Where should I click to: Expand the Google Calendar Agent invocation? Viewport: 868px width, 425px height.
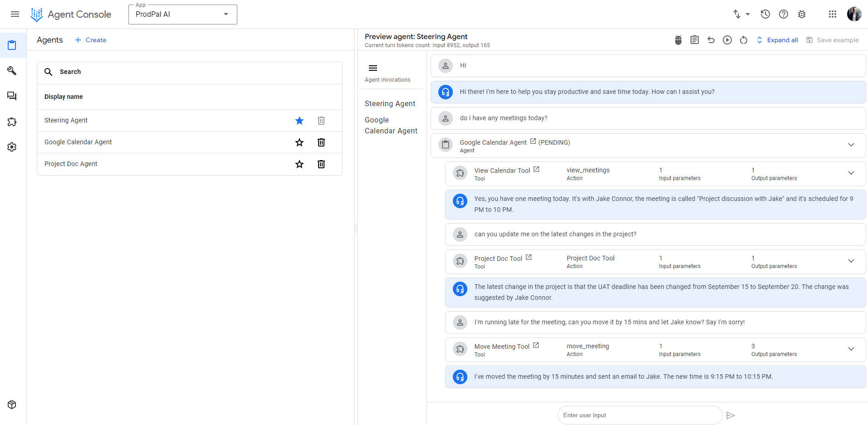tap(851, 145)
